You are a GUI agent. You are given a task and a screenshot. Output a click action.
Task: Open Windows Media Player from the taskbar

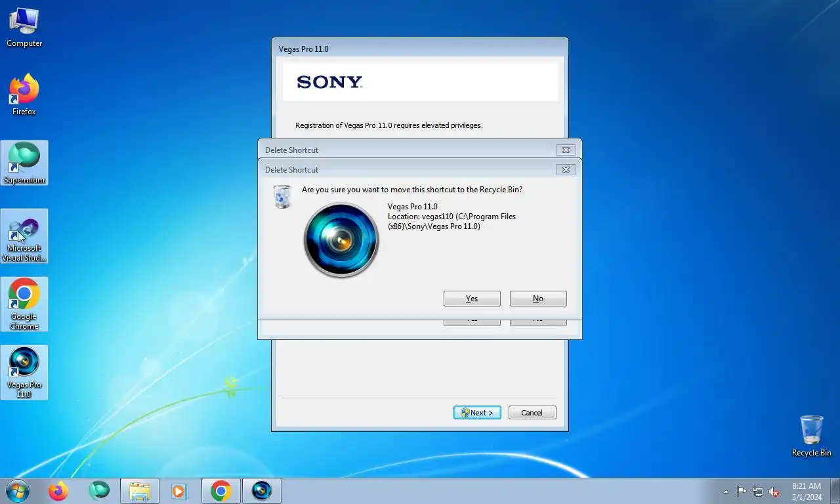pos(179,491)
